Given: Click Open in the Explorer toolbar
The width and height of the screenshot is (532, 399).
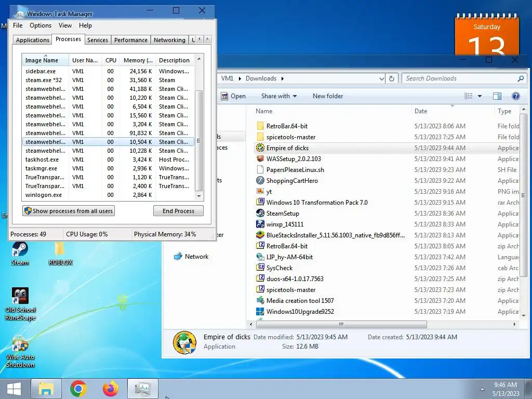Looking at the screenshot, I should pyautogui.click(x=233, y=96).
